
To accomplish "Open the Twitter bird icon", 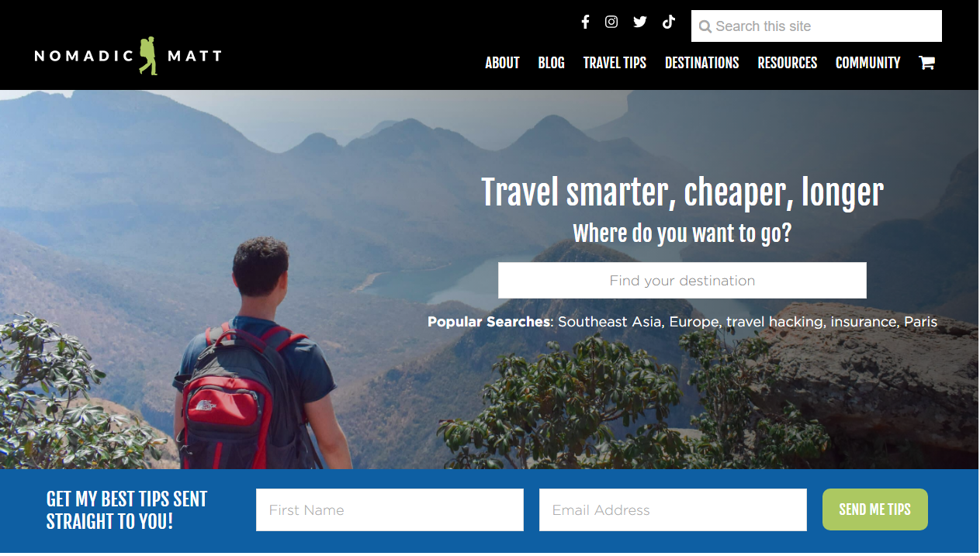I will 639,22.
